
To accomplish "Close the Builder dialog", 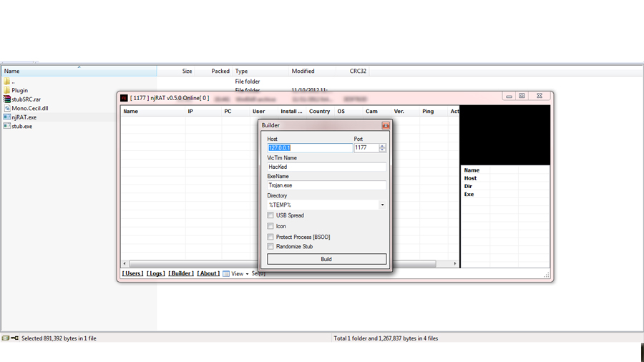I will point(385,125).
